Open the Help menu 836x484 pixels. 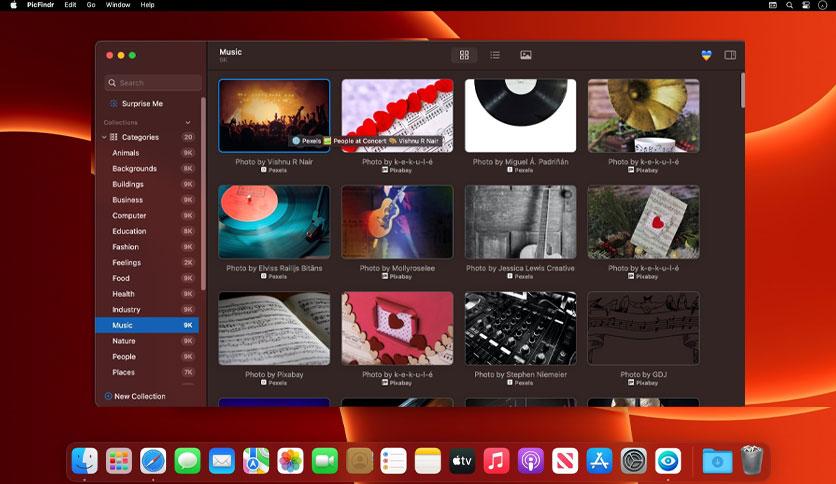[x=147, y=5]
